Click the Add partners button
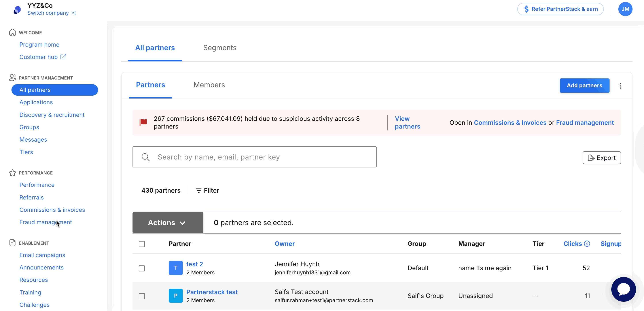644x311 pixels. [x=585, y=85]
